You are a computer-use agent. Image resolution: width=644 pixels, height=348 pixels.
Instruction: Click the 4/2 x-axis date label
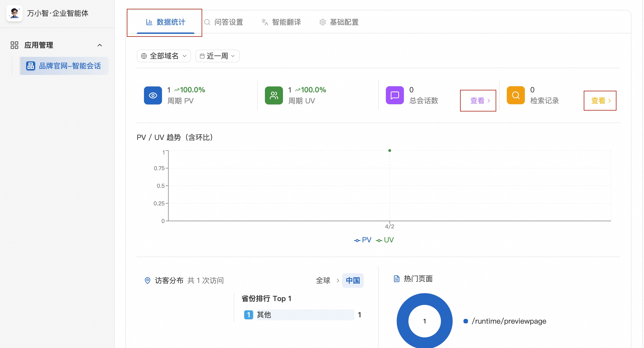(389, 227)
